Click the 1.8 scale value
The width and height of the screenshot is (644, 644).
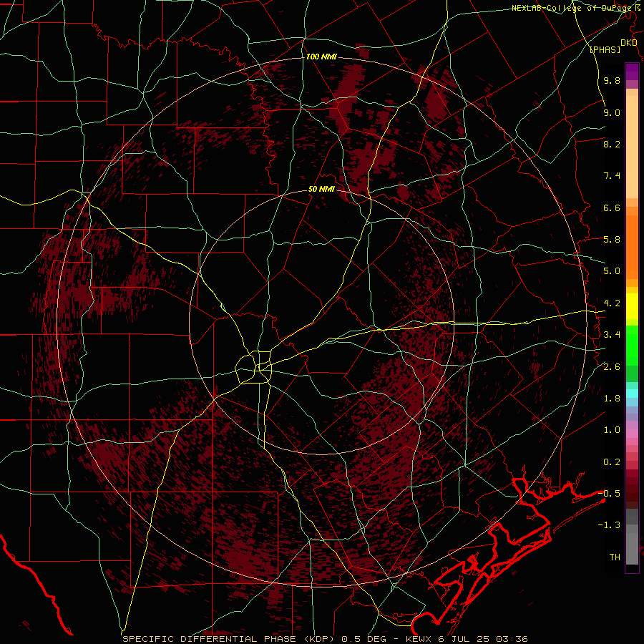(x=612, y=399)
